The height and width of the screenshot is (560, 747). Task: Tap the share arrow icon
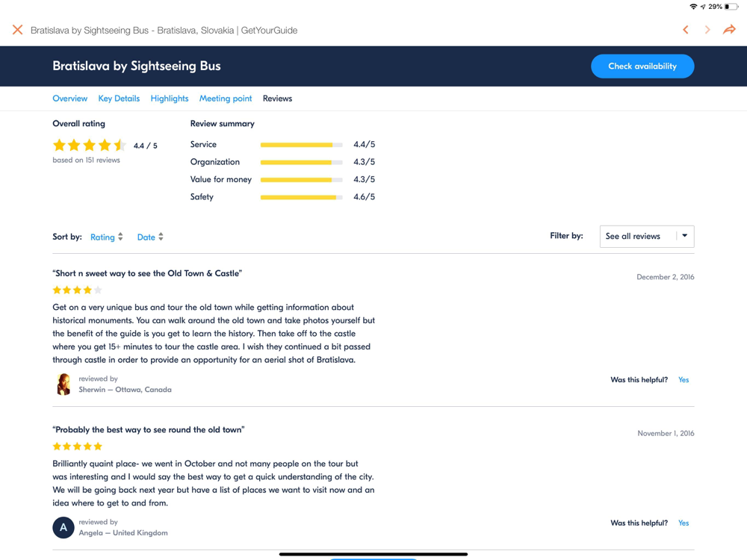point(729,30)
